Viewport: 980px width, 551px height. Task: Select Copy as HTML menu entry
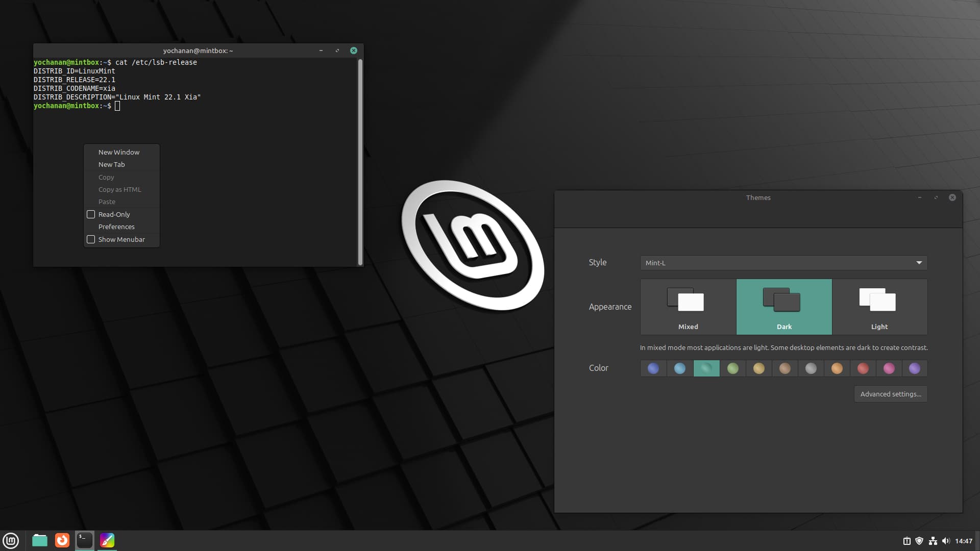(122, 189)
